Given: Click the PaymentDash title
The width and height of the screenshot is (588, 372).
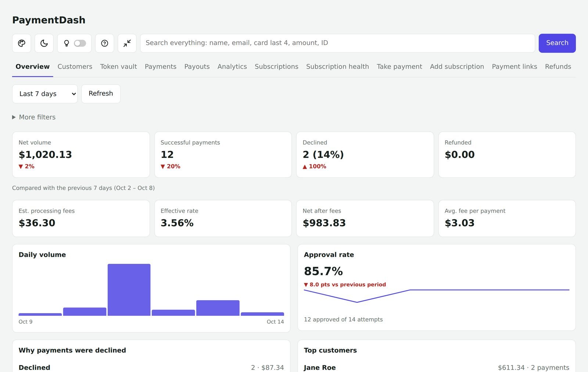Looking at the screenshot, I should 49,20.
